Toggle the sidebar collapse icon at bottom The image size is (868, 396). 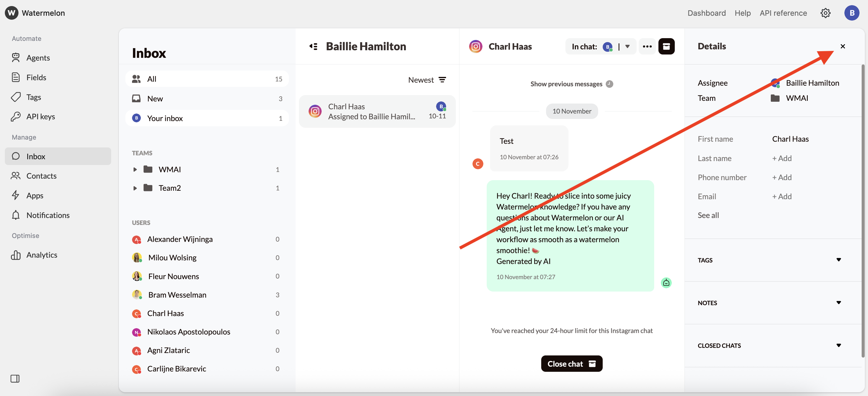tap(15, 378)
